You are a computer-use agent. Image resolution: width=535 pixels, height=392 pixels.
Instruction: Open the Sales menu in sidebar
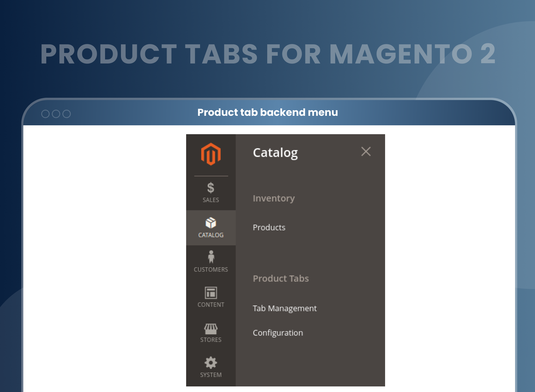coord(211,193)
